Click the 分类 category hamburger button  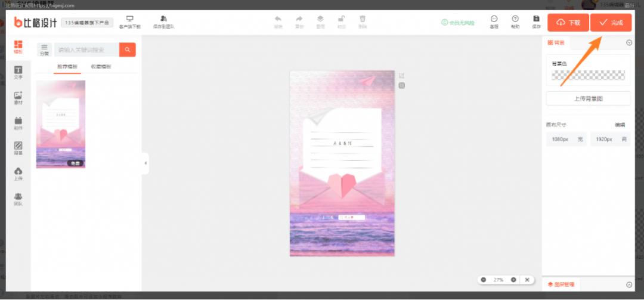click(x=44, y=50)
